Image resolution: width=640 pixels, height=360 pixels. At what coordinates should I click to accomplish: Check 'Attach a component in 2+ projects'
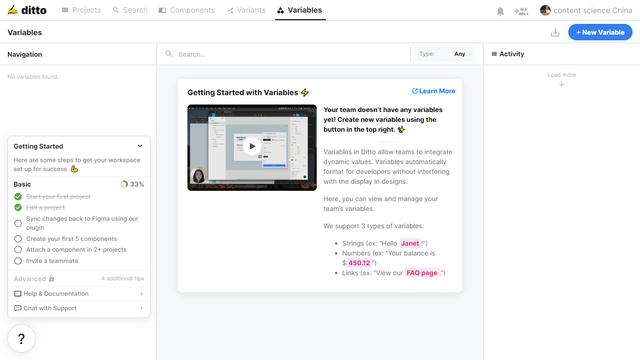pyautogui.click(x=18, y=249)
